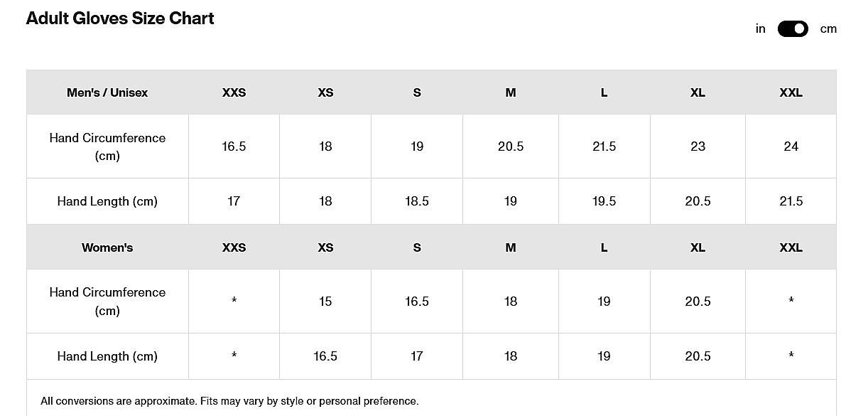Toggle the in/cm unit switch
The height and width of the screenshot is (416, 868).
[x=793, y=29]
